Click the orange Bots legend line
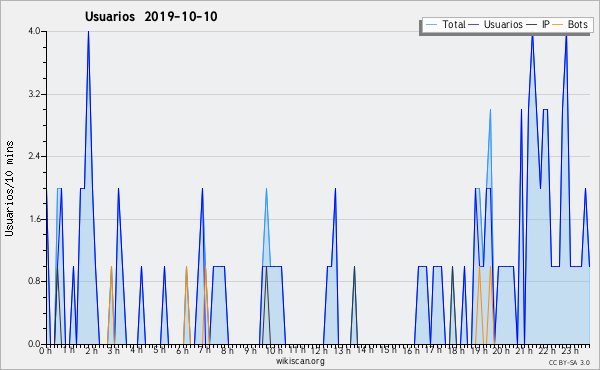This screenshot has height=370, width=600. click(x=558, y=25)
